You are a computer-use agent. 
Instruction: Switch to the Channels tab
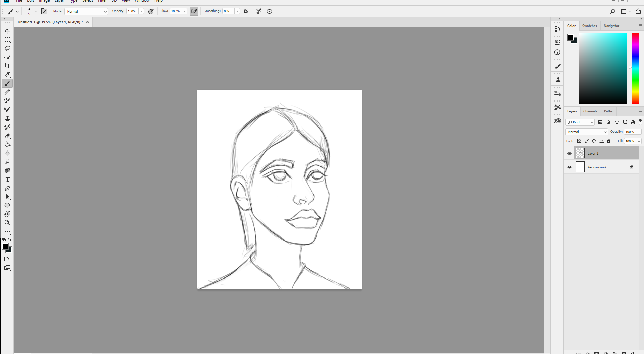pos(590,111)
